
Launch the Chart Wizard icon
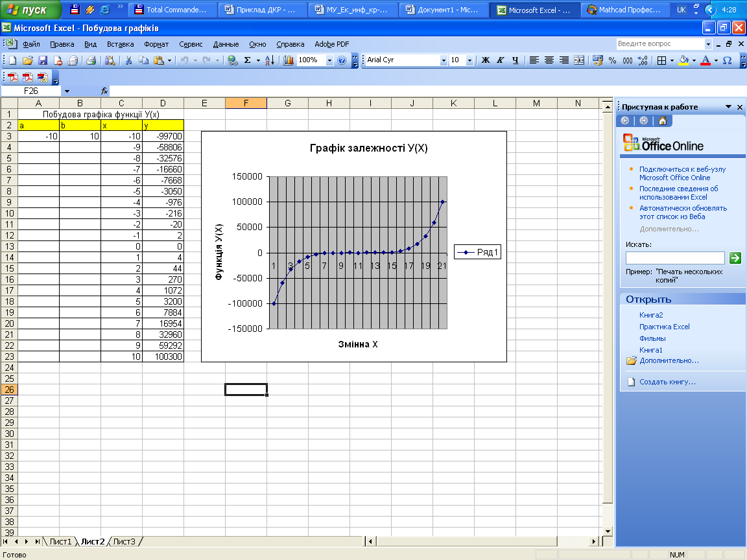click(288, 60)
